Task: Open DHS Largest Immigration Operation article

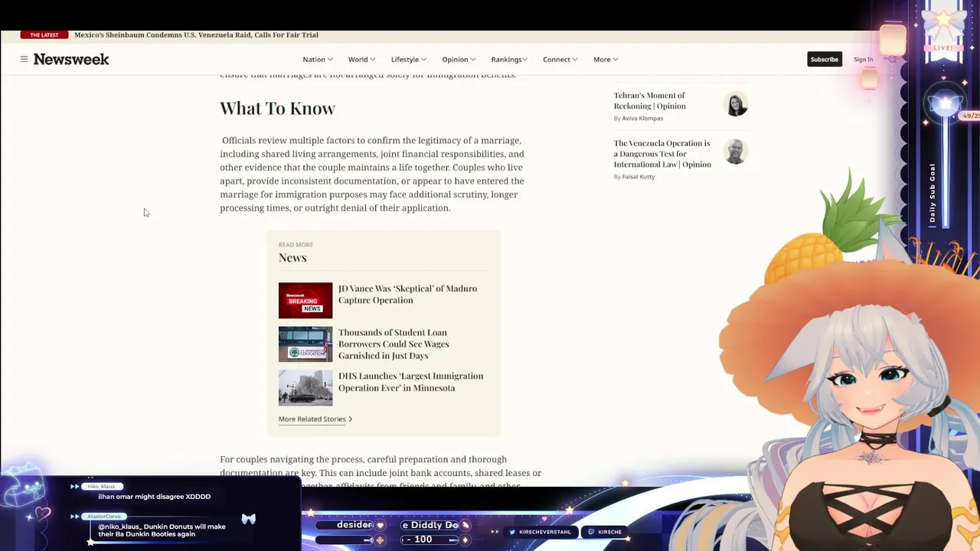Action: tap(410, 382)
